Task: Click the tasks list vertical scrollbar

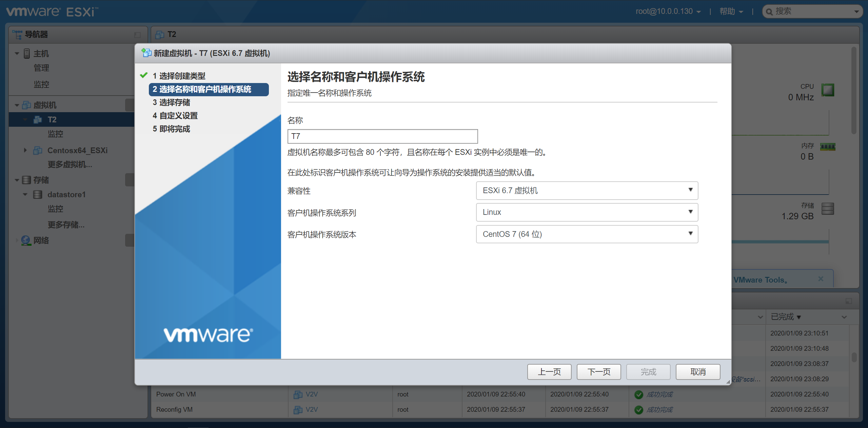Action: pyautogui.click(x=854, y=357)
